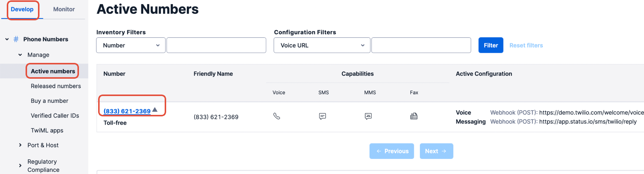Click the MMS capability picture icon
This screenshot has height=174, width=644.
click(x=368, y=116)
